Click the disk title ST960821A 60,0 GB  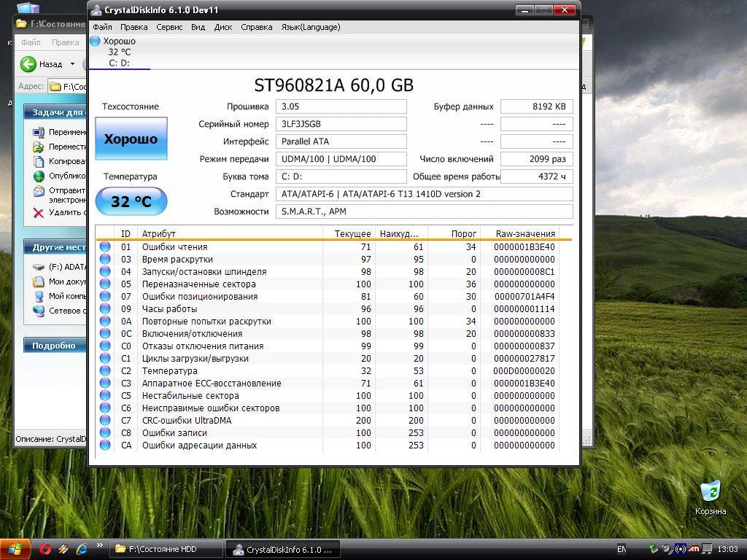[x=333, y=85]
